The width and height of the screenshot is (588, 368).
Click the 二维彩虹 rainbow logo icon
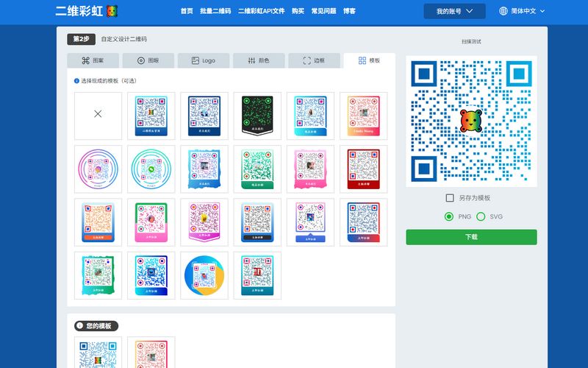[110, 11]
